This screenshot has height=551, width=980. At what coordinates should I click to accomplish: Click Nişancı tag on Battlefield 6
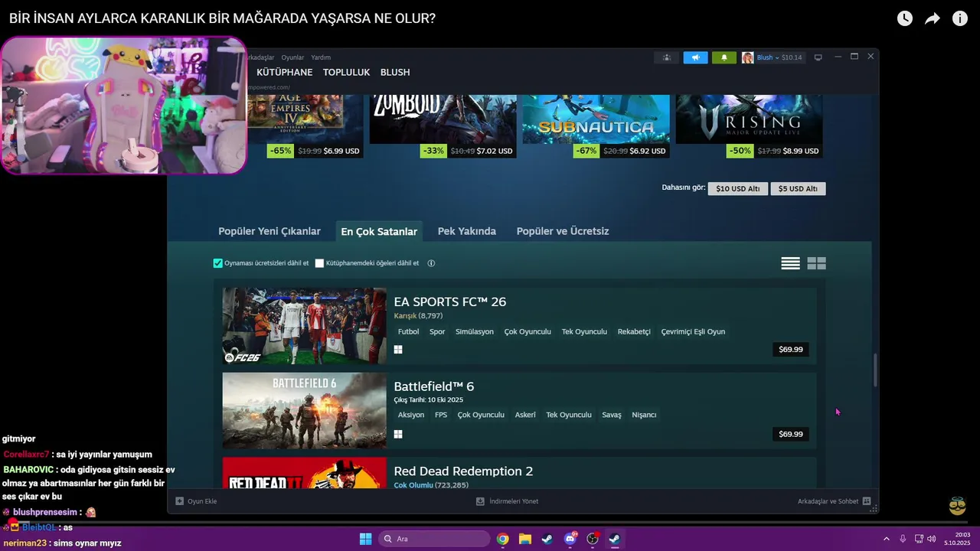click(x=644, y=415)
